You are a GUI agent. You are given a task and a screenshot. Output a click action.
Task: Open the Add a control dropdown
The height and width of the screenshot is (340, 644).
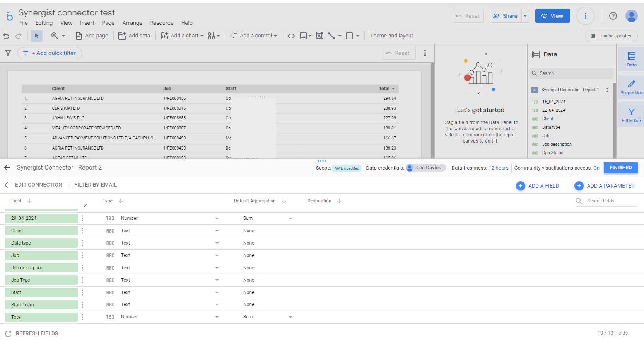tap(275, 36)
